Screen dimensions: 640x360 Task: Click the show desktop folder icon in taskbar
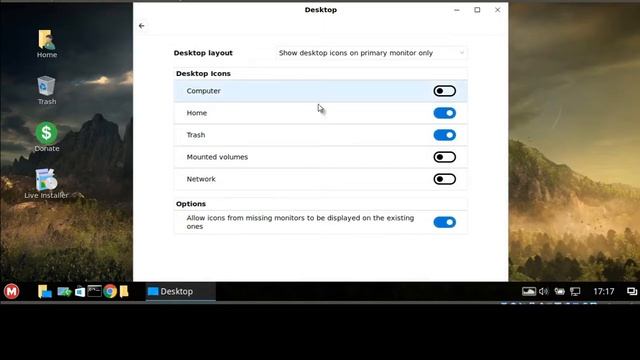click(44, 291)
